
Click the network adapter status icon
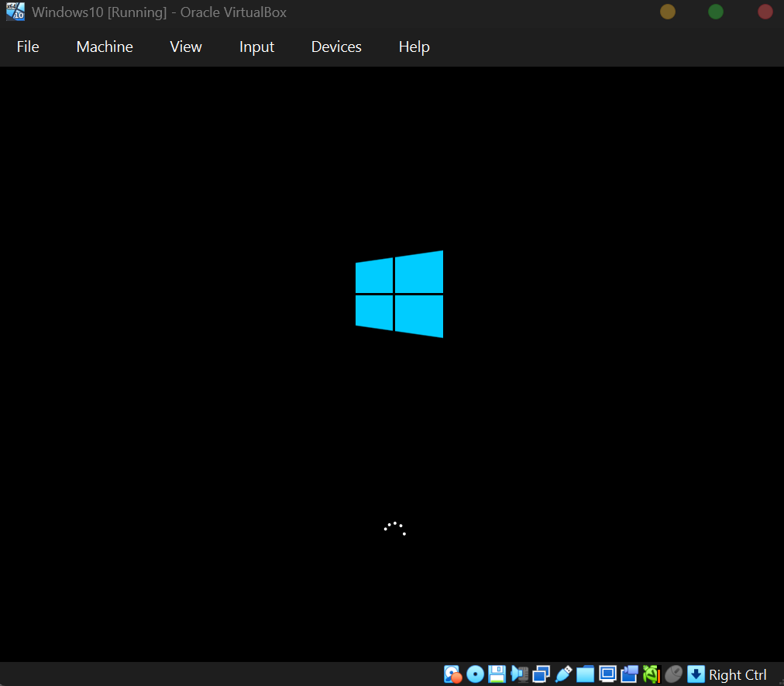click(x=541, y=674)
